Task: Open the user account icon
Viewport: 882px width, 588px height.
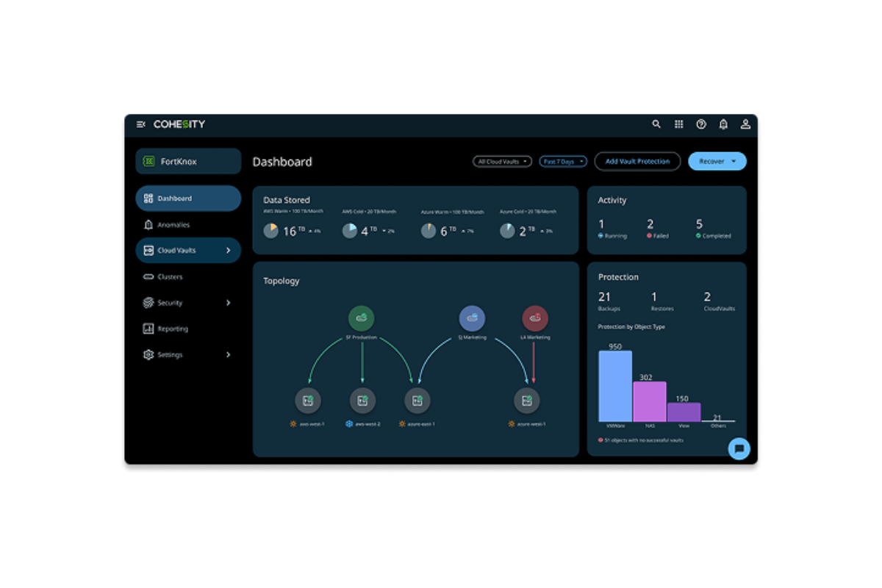Action: tap(745, 124)
